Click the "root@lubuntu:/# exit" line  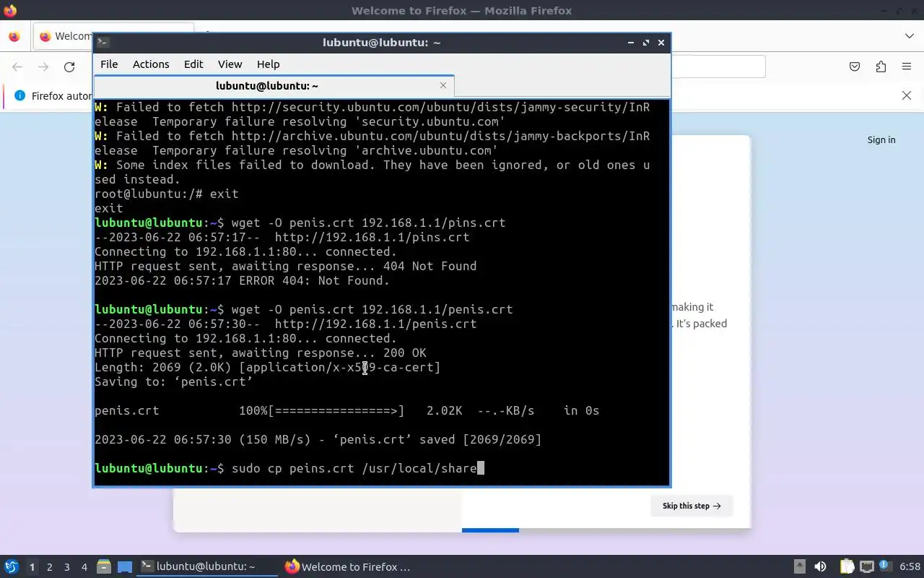166,194
